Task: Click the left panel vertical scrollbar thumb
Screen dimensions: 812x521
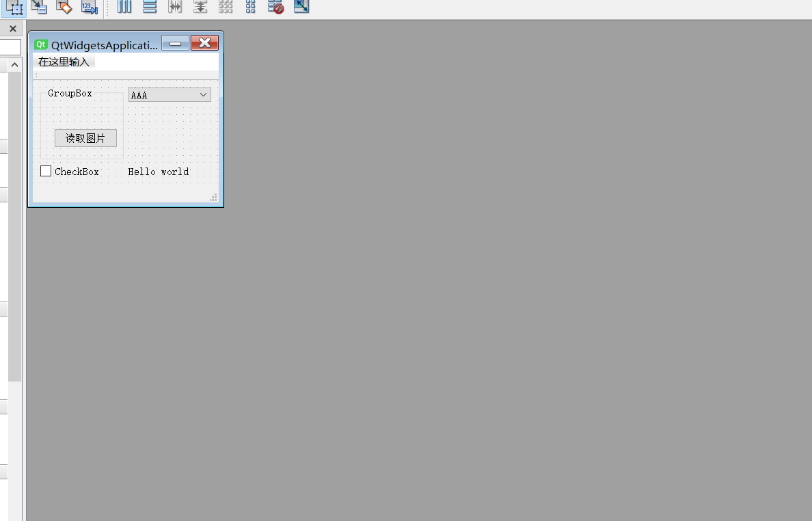Action: 14,226
